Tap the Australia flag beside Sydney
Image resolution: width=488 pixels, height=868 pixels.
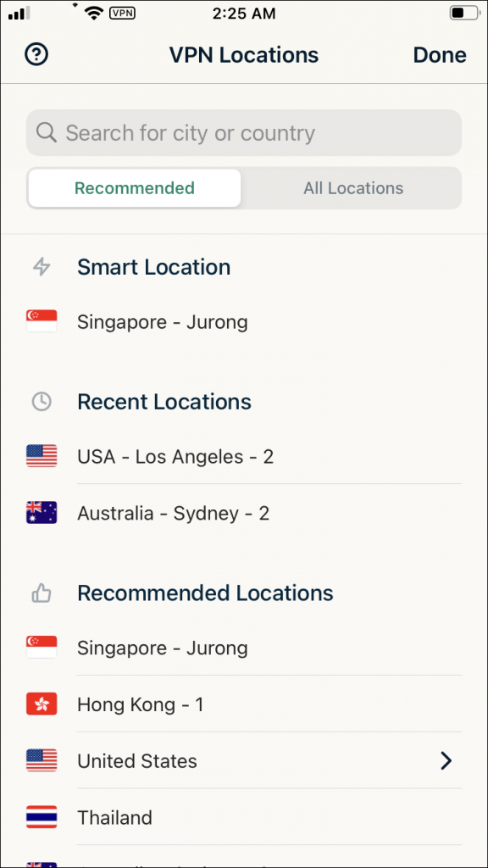coord(41,512)
